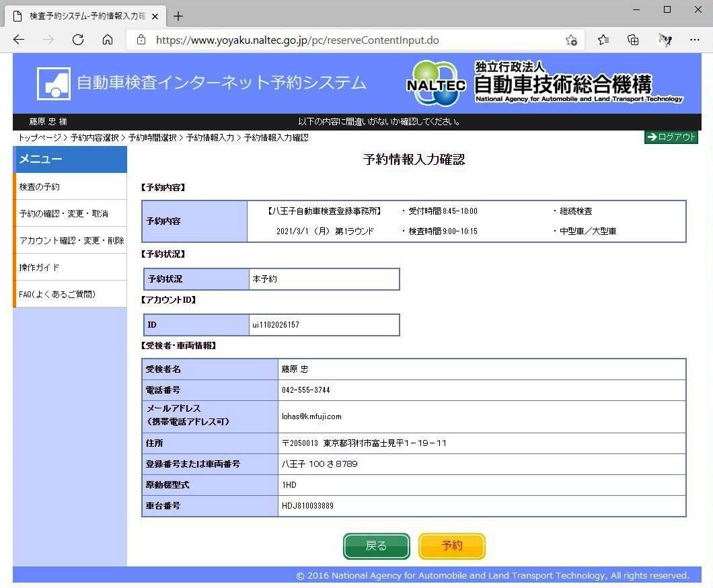The height and width of the screenshot is (588, 713).
Task: Click the account ID value ui1102026157
Action: [276, 325]
